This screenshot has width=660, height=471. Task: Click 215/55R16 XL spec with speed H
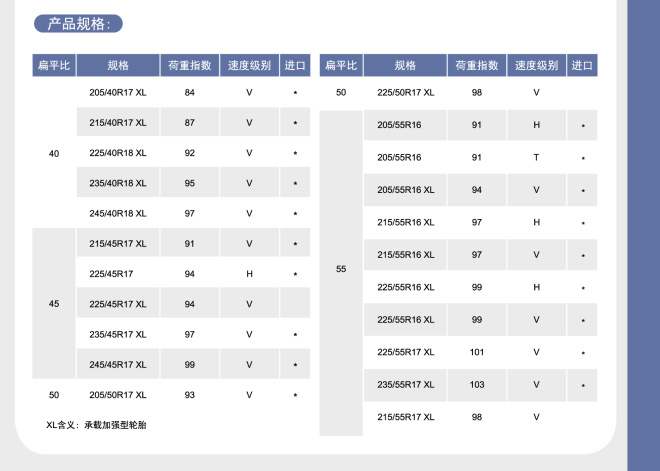point(406,222)
